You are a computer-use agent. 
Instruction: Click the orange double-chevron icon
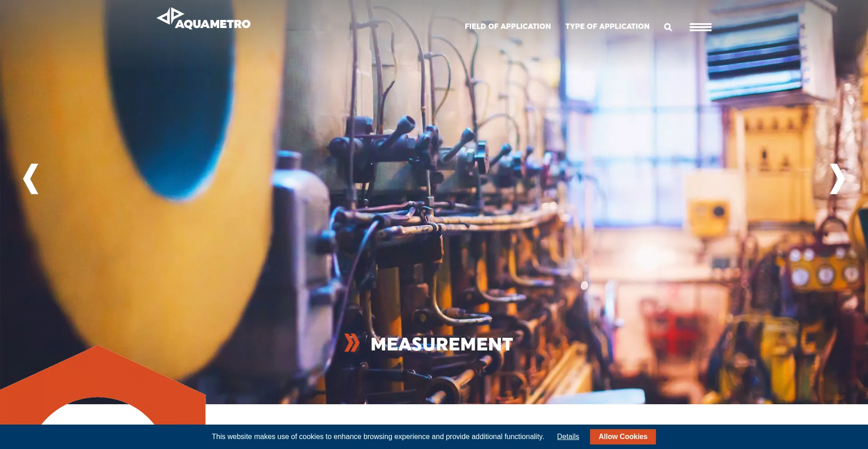click(352, 343)
